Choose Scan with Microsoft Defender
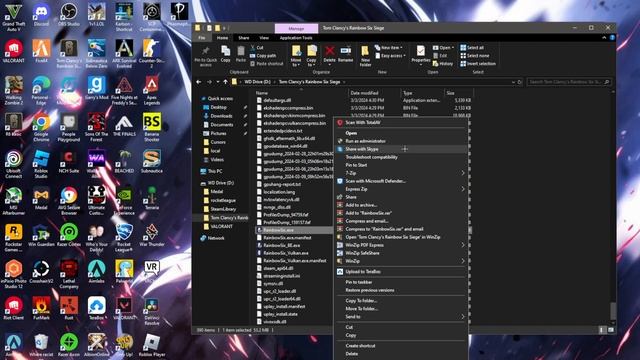This screenshot has height=360, width=640. point(401,181)
